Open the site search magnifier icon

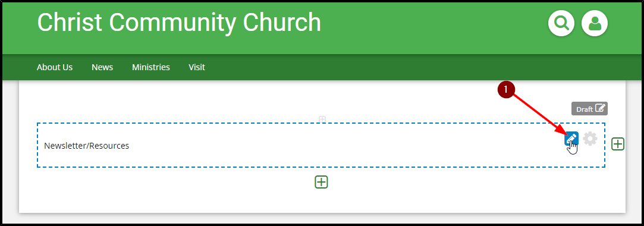coord(561,23)
